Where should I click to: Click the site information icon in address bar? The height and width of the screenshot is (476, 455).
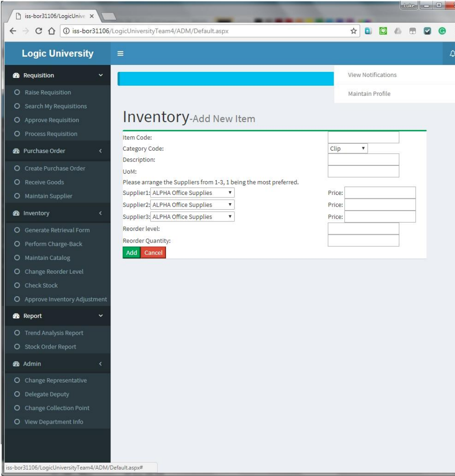[x=66, y=31]
